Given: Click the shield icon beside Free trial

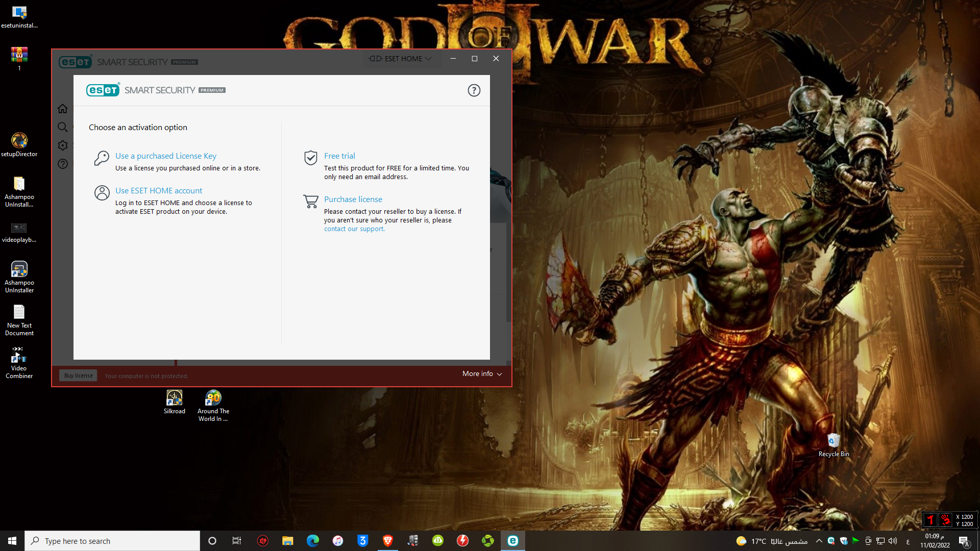Looking at the screenshot, I should [x=310, y=158].
